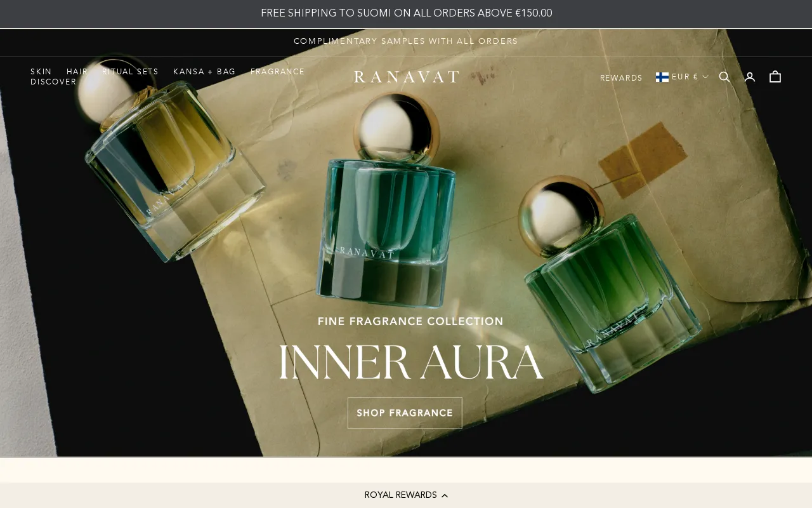Image resolution: width=812 pixels, height=508 pixels.
Task: Open the Skin menu
Action: click(41, 72)
